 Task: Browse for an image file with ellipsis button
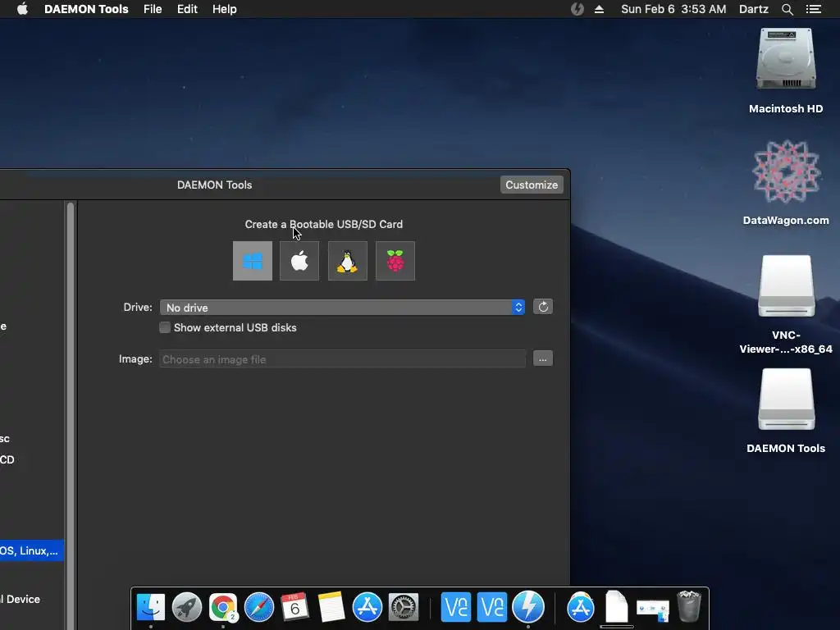pyautogui.click(x=543, y=359)
